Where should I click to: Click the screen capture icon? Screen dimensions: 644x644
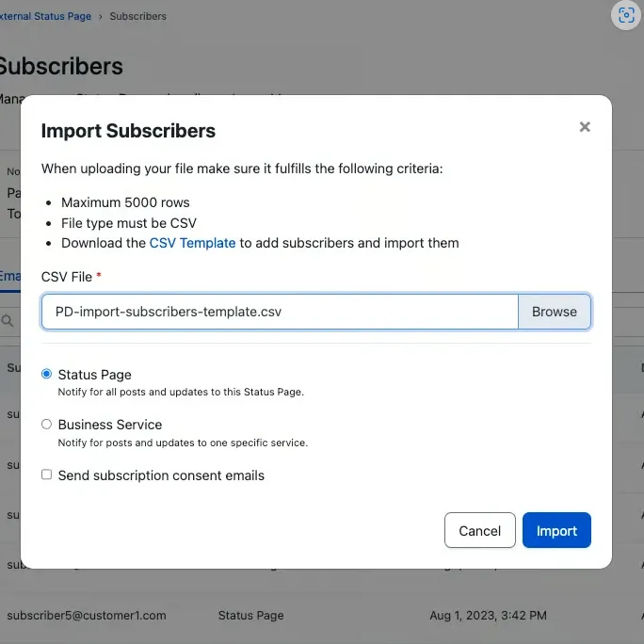point(625,16)
